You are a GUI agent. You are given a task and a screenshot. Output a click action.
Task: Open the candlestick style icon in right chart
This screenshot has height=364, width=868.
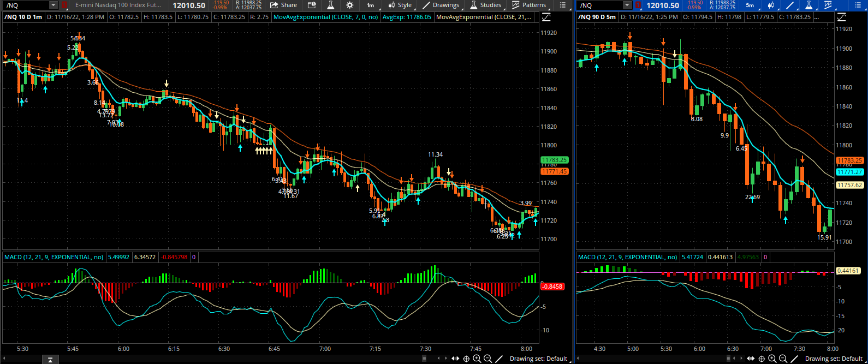point(771,5)
